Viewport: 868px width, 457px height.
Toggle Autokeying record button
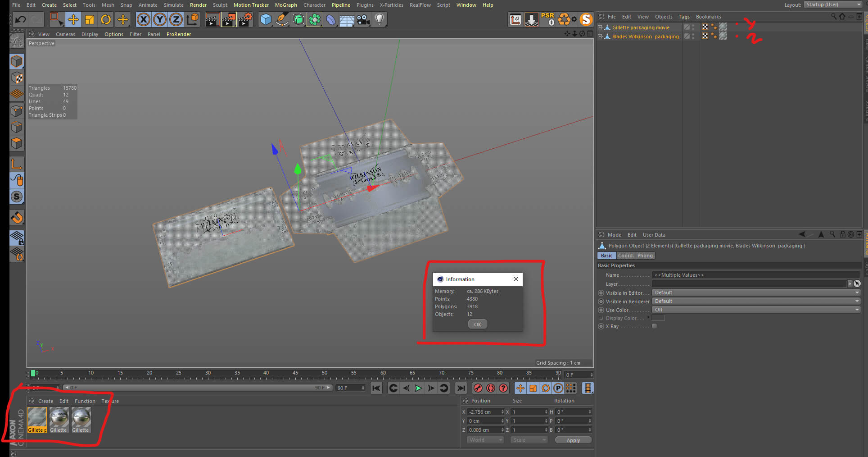click(491, 388)
